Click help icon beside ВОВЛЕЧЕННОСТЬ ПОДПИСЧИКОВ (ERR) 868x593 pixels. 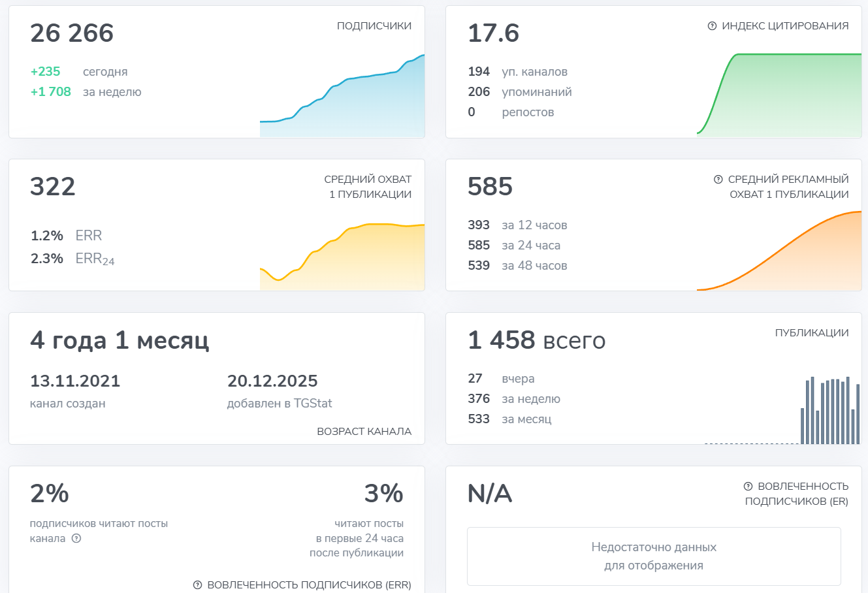tap(197, 585)
